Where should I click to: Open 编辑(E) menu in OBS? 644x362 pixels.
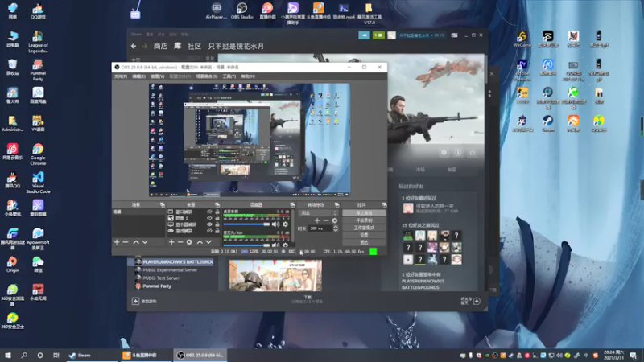[138, 76]
